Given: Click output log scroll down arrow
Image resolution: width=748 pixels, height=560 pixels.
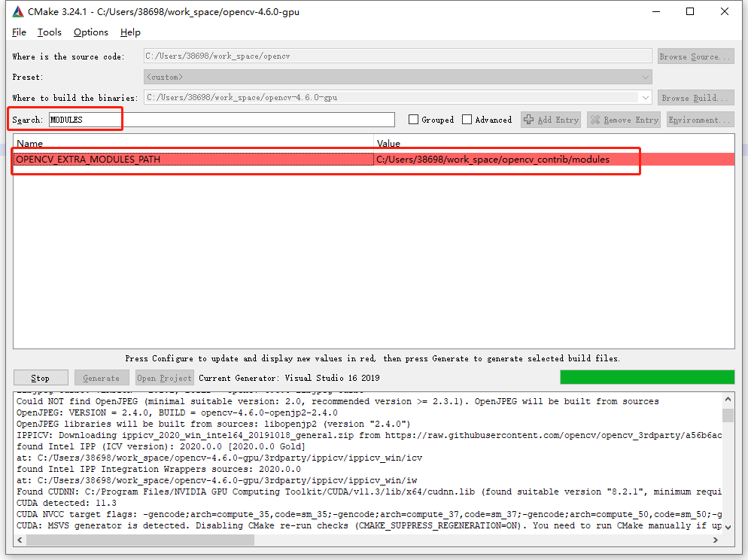Looking at the screenshot, I should 728,525.
